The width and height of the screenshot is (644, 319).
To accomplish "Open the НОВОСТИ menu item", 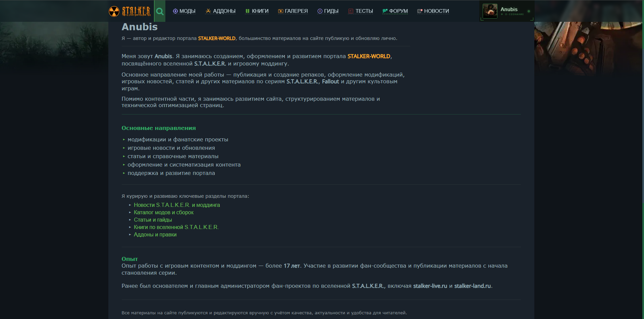I will pos(433,11).
